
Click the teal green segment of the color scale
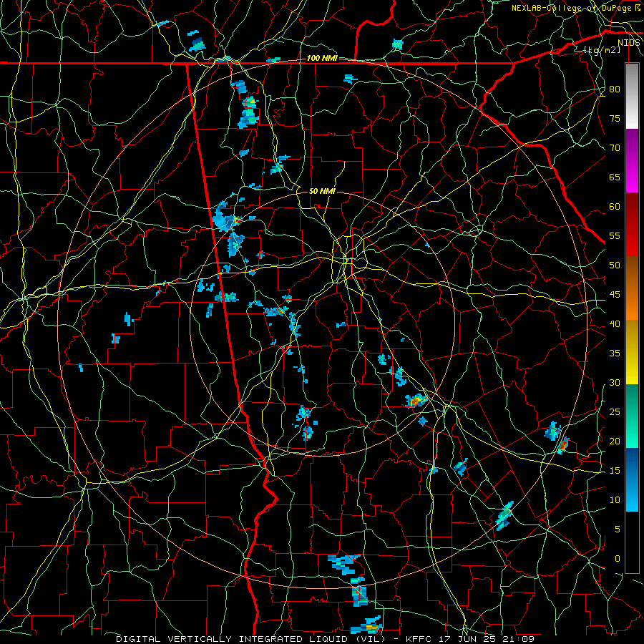pyautogui.click(x=632, y=416)
